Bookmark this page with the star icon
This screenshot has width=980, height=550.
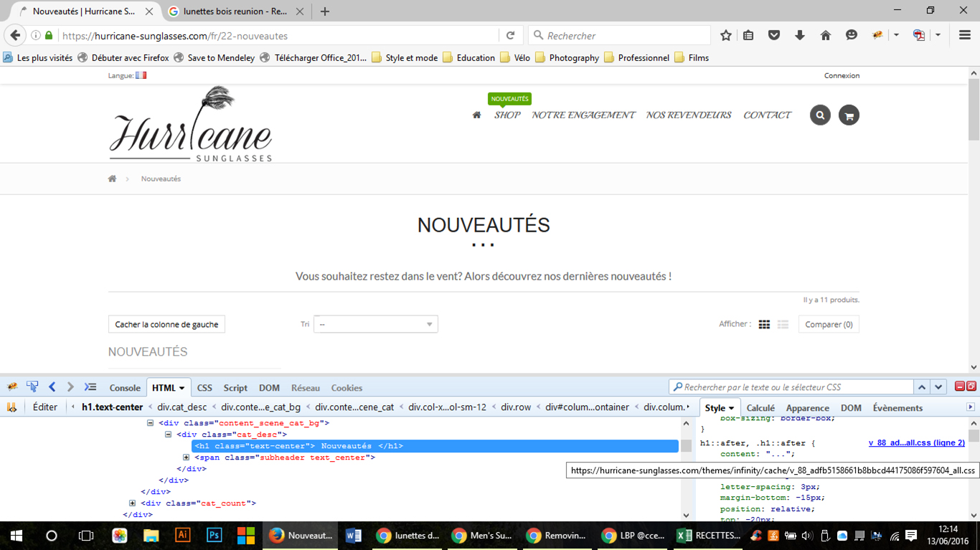[725, 35]
